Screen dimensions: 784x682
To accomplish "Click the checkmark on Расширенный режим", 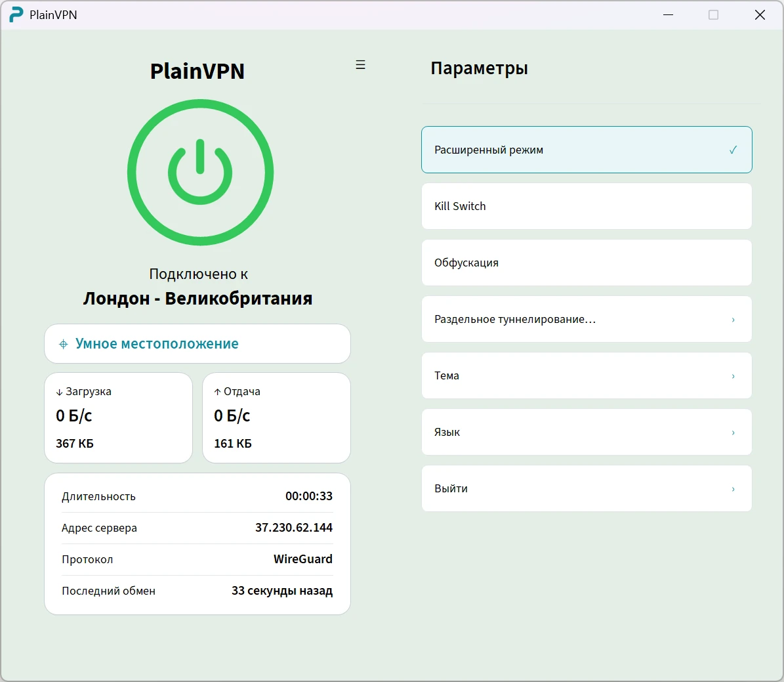I will click(x=733, y=150).
